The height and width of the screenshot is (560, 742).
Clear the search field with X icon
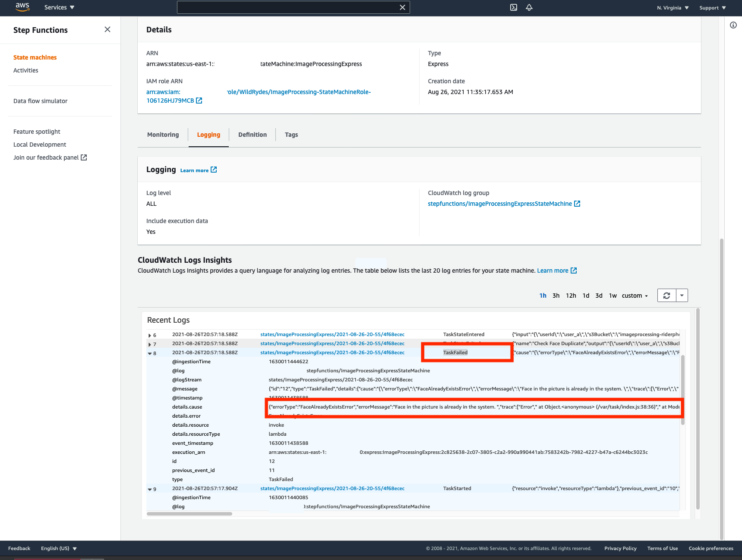point(402,7)
